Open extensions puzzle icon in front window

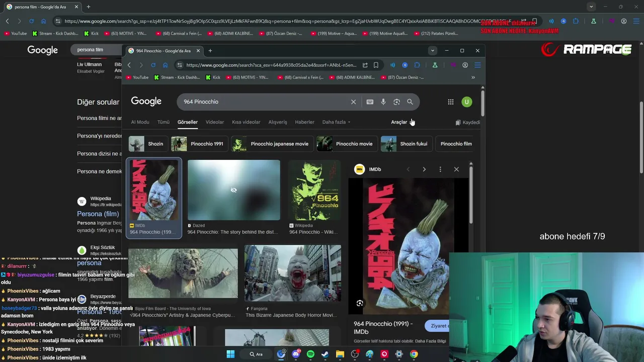[x=417, y=65]
